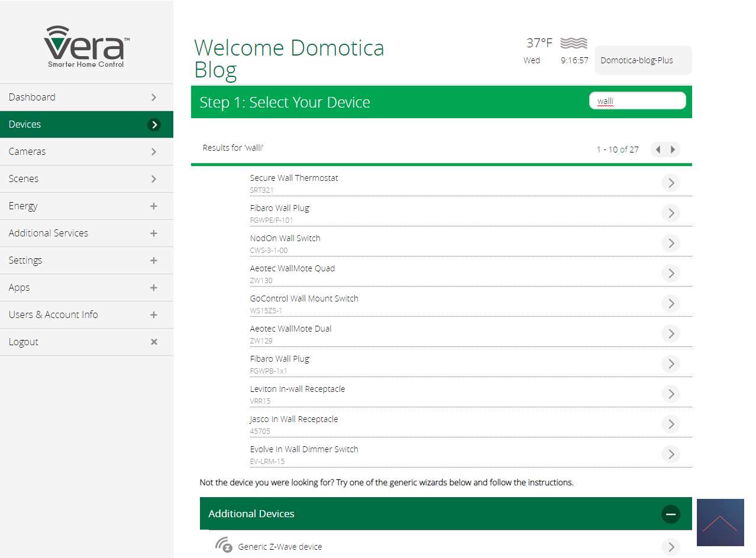Open Secure Wall Thermostat arrow icon
The image size is (756, 558).
click(671, 183)
